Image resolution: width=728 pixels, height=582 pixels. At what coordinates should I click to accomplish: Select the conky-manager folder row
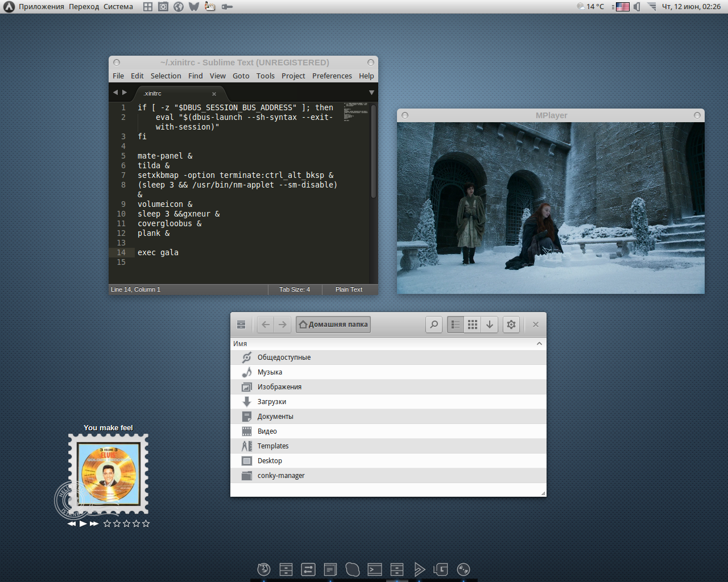pos(388,476)
